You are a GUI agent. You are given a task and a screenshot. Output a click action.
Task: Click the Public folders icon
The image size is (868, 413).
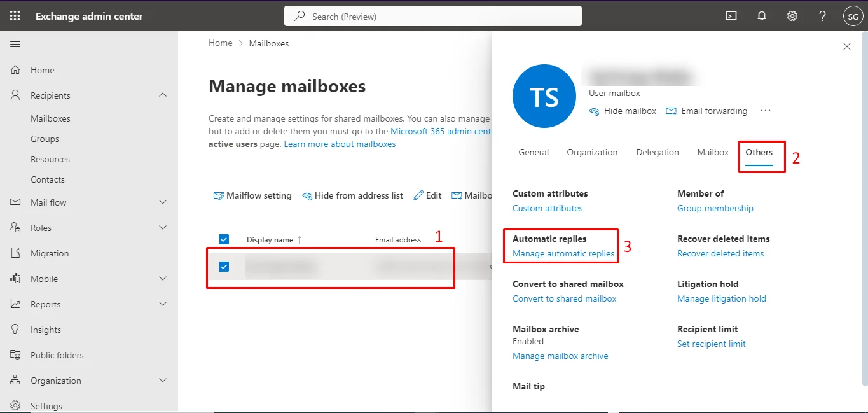[x=16, y=355]
